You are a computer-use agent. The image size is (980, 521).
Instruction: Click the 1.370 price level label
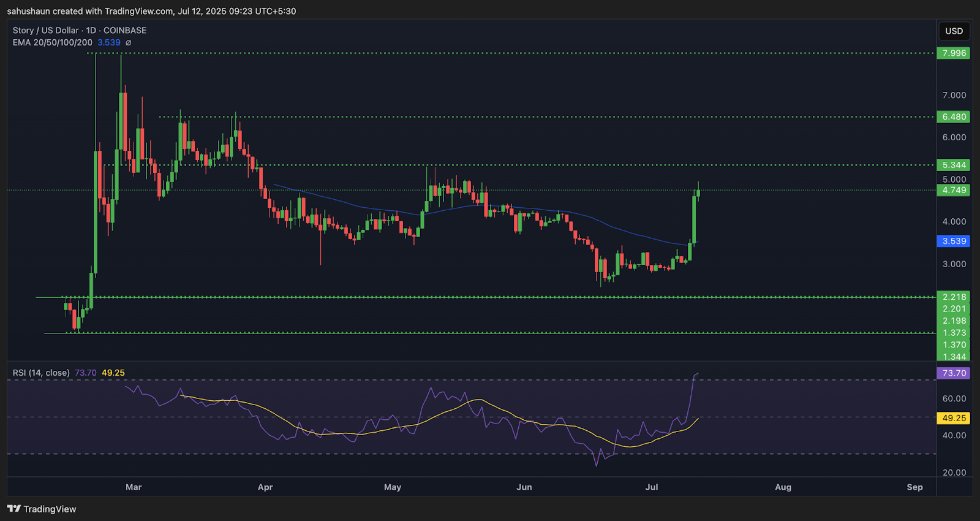point(954,344)
